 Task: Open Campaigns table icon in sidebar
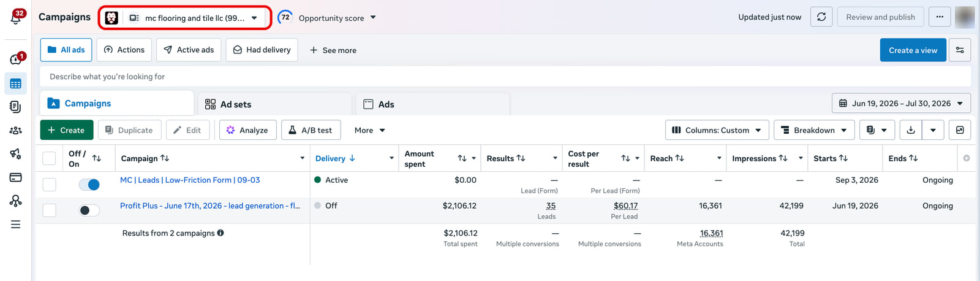[16, 83]
